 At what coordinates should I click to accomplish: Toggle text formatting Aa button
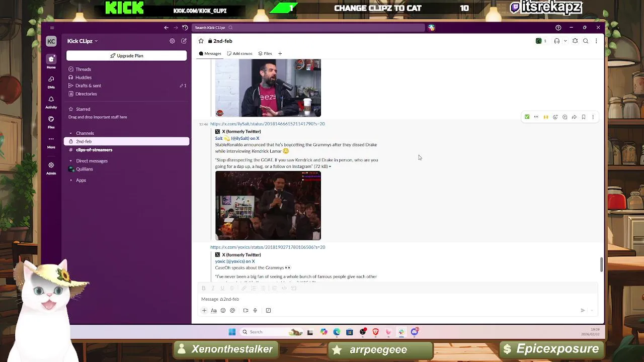pos(214,311)
